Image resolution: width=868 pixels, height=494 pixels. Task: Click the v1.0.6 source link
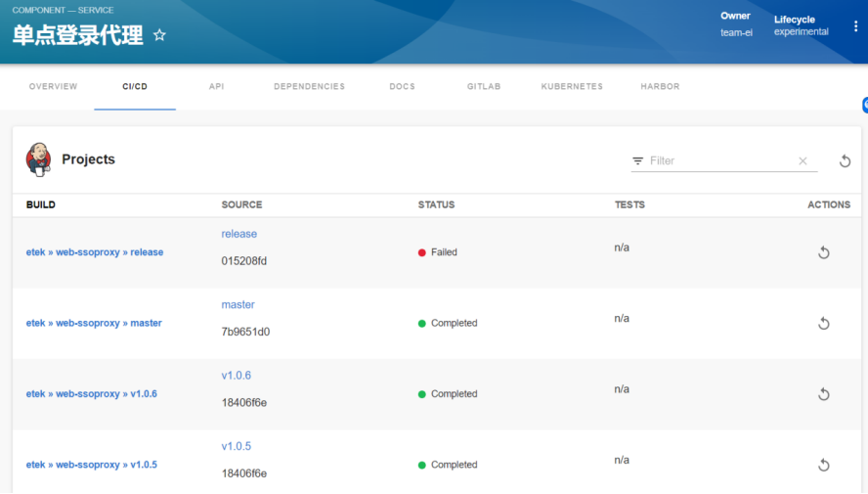tap(236, 376)
